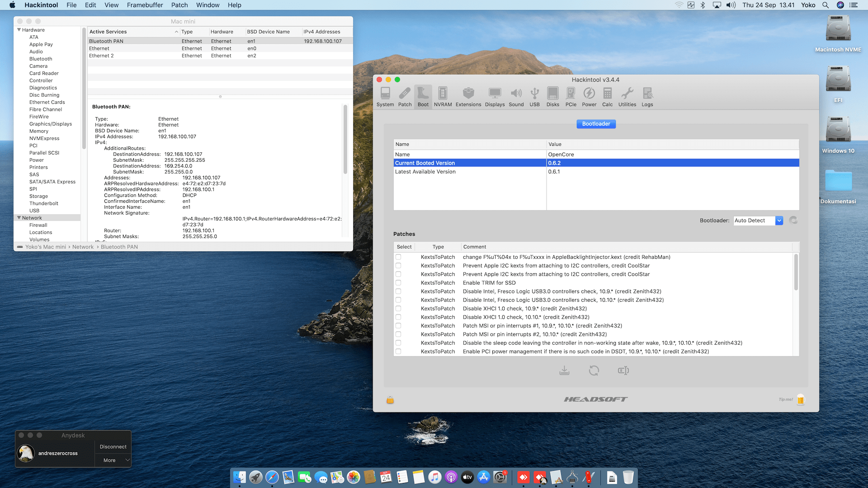This screenshot has width=868, height=488.
Task: Open the NVRAM tool in Hackintool
Action: click(443, 97)
